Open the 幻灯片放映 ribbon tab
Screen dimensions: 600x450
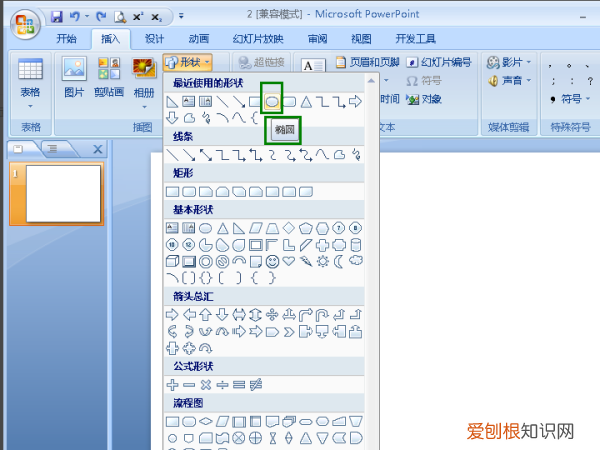pyautogui.click(x=260, y=39)
